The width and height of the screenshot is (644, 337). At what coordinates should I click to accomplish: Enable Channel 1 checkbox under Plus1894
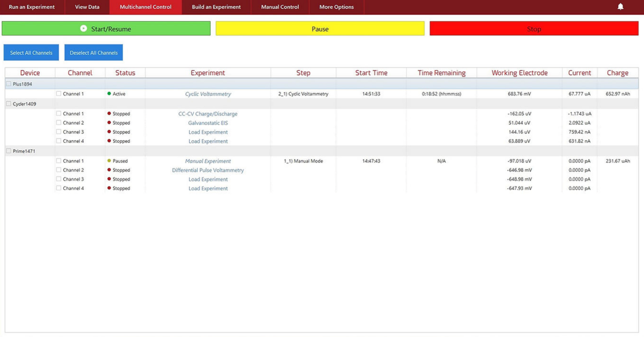coord(59,94)
